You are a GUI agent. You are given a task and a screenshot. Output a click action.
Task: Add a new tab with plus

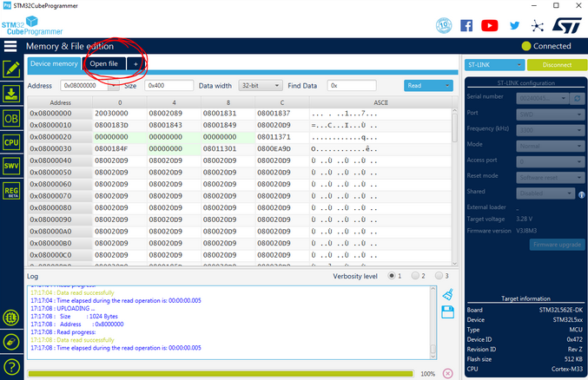(135, 64)
